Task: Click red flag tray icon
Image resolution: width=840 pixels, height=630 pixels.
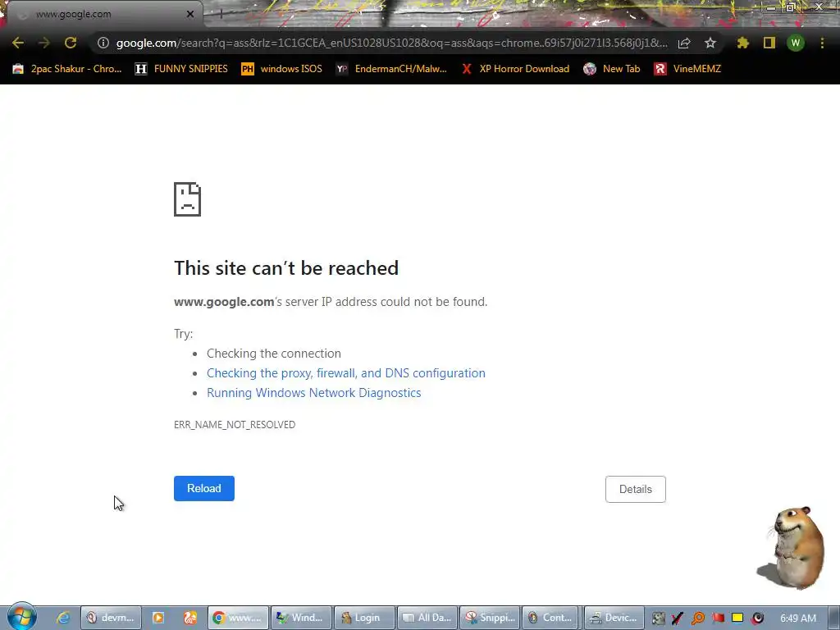Action: coord(718,619)
